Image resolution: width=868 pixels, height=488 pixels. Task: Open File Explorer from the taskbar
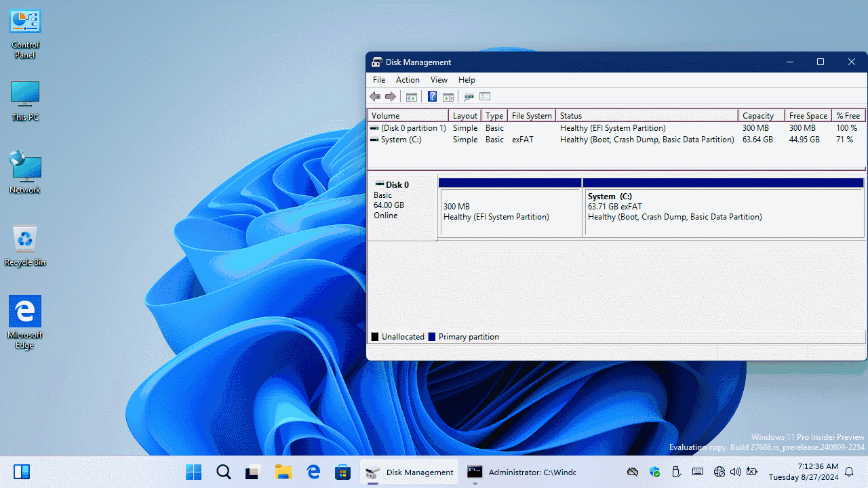click(x=283, y=472)
